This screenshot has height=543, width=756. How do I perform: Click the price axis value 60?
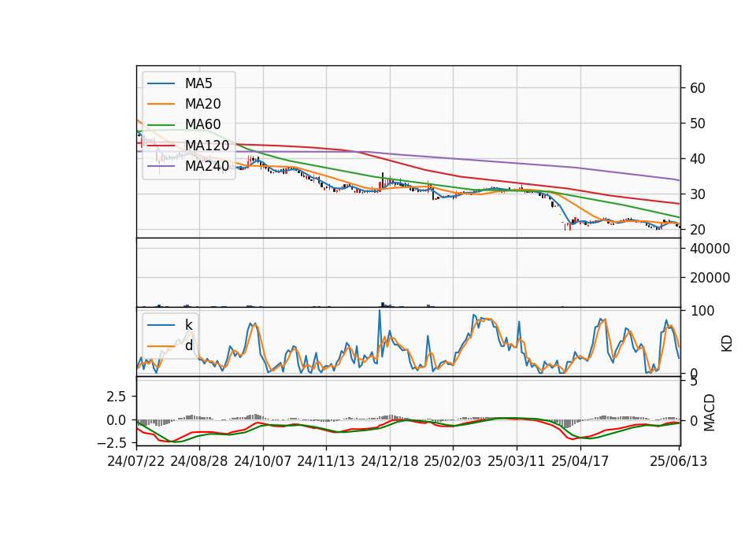697,88
